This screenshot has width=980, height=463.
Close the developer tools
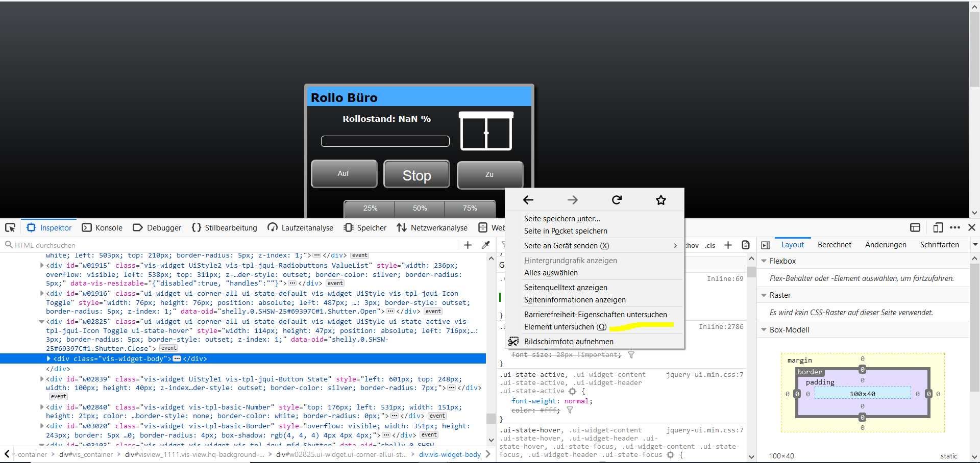(x=972, y=227)
